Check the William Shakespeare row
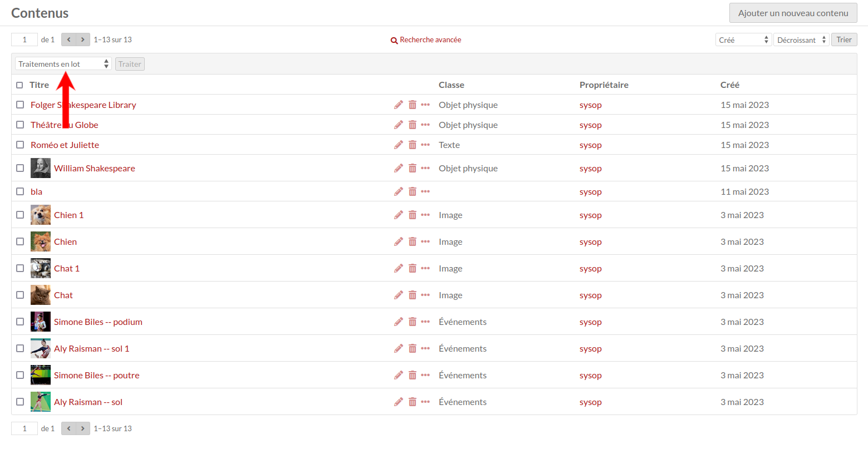868x449 pixels. [20, 168]
